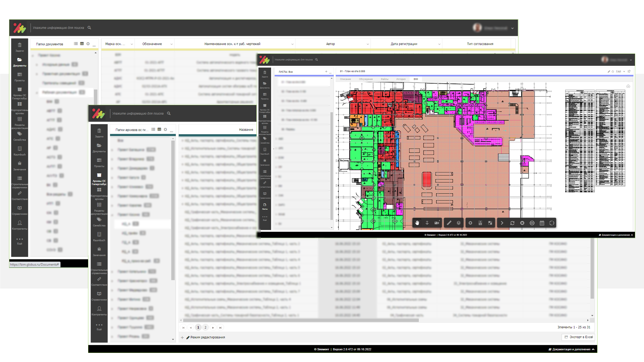Click the search magnifier in the Documents window

point(89,28)
